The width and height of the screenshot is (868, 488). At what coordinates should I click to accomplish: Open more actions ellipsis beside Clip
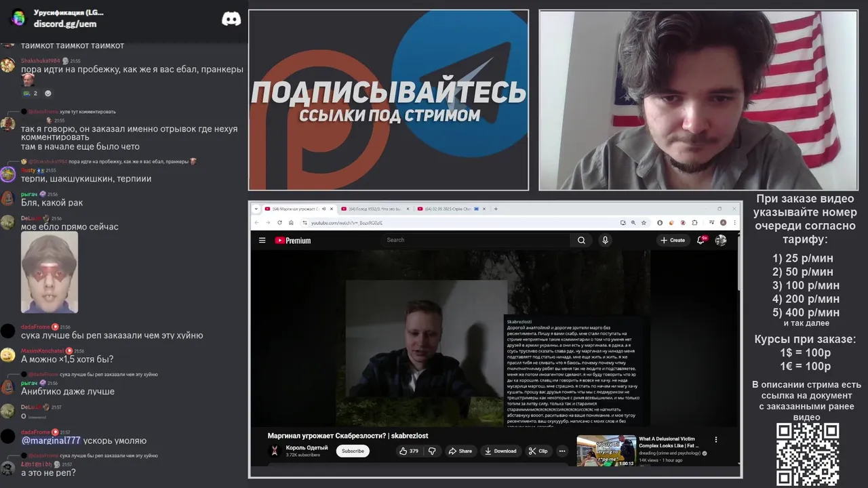(x=561, y=451)
